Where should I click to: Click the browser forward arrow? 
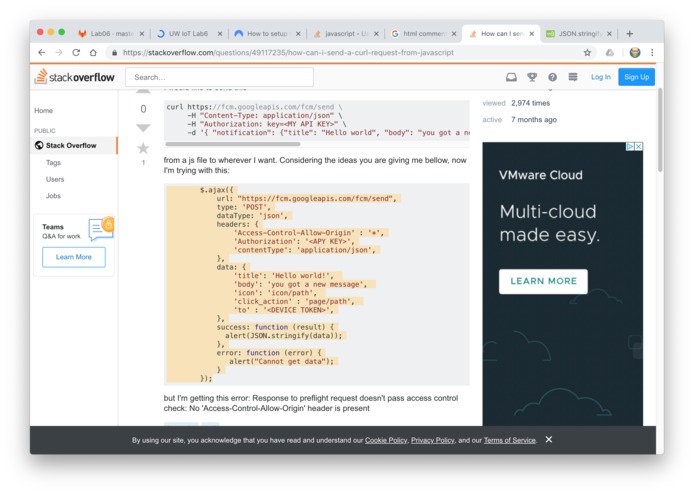pos(59,52)
